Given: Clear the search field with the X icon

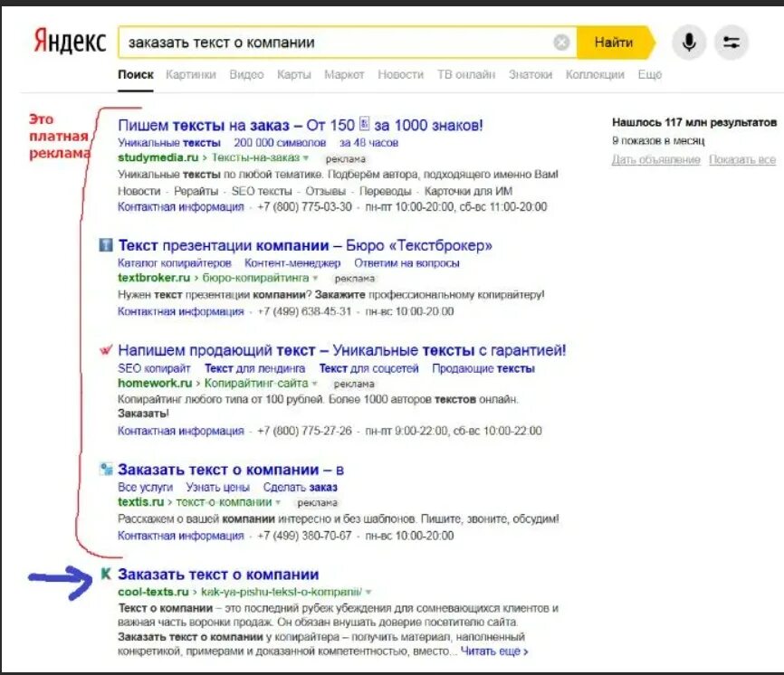Looking at the screenshot, I should [x=561, y=43].
